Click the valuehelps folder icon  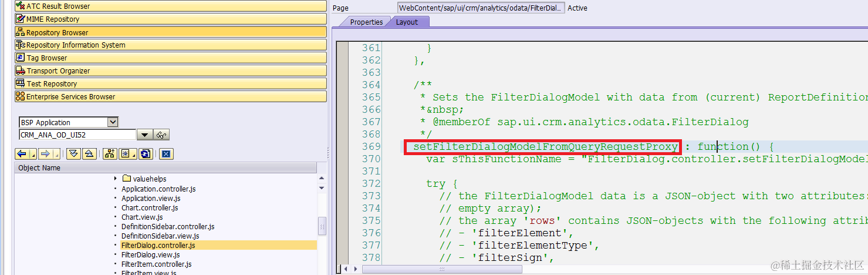(126, 178)
